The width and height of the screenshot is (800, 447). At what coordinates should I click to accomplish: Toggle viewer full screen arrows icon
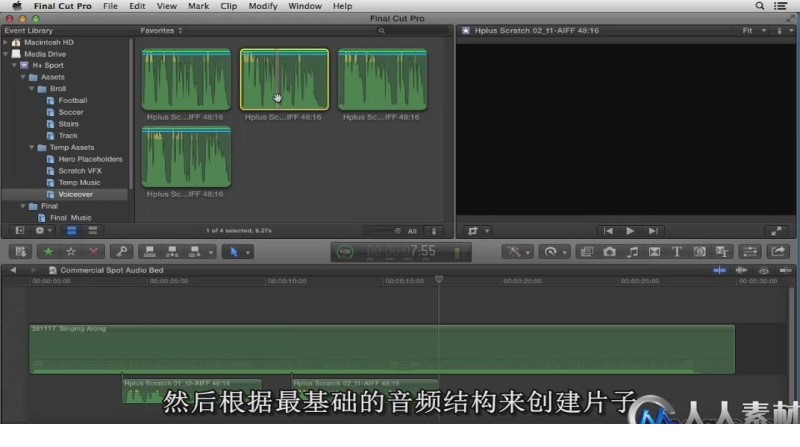[777, 231]
